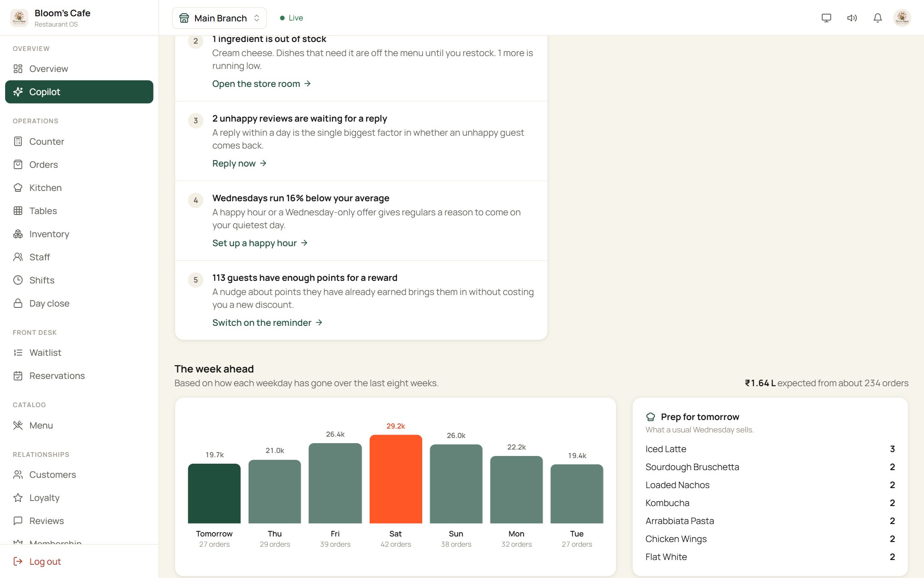The width and height of the screenshot is (924, 578).
Task: Click the Inventory boxes icon
Action: (18, 234)
